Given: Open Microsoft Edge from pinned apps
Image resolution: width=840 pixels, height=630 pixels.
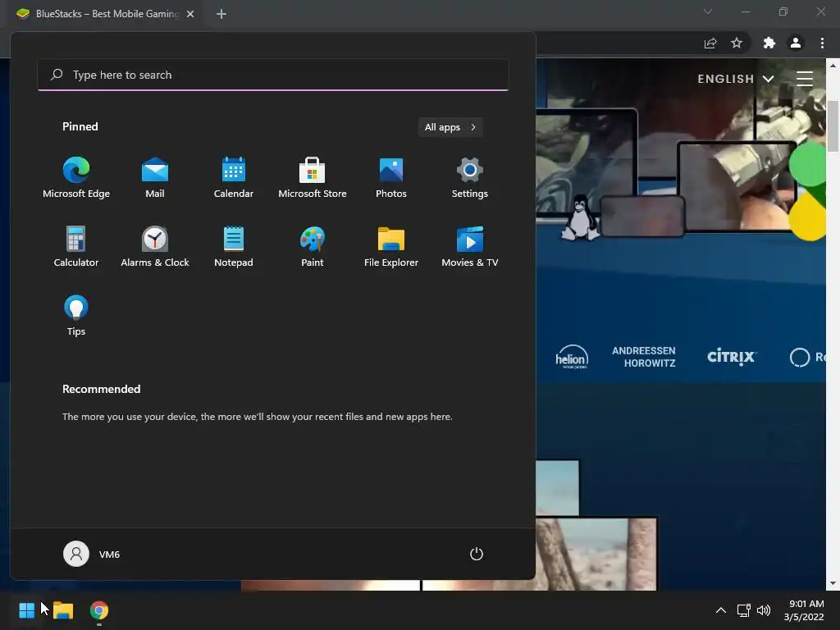Looking at the screenshot, I should click(x=76, y=178).
